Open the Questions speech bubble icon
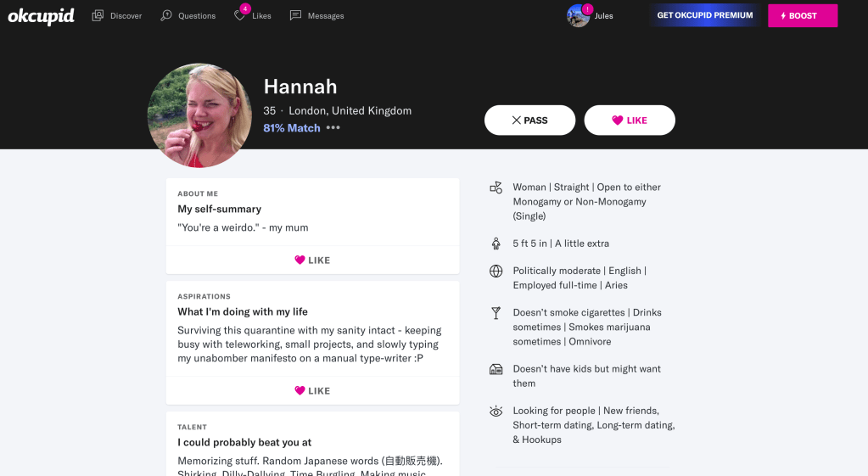 (x=166, y=15)
